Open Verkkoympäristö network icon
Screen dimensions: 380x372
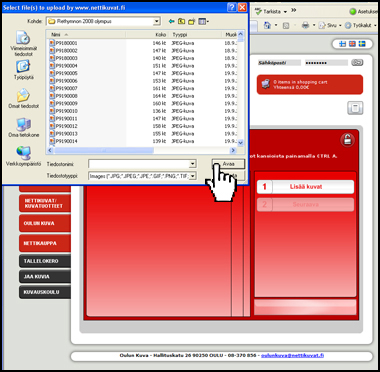[23, 156]
